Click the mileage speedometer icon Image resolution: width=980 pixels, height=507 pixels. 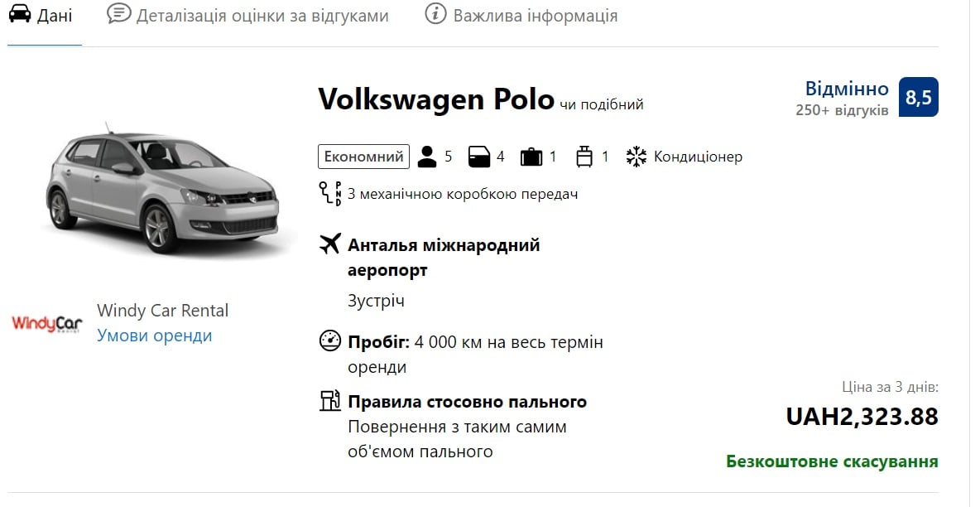pyautogui.click(x=330, y=340)
